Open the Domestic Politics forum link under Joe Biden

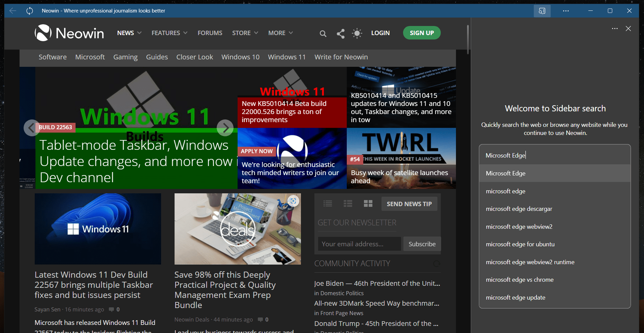[x=342, y=293]
